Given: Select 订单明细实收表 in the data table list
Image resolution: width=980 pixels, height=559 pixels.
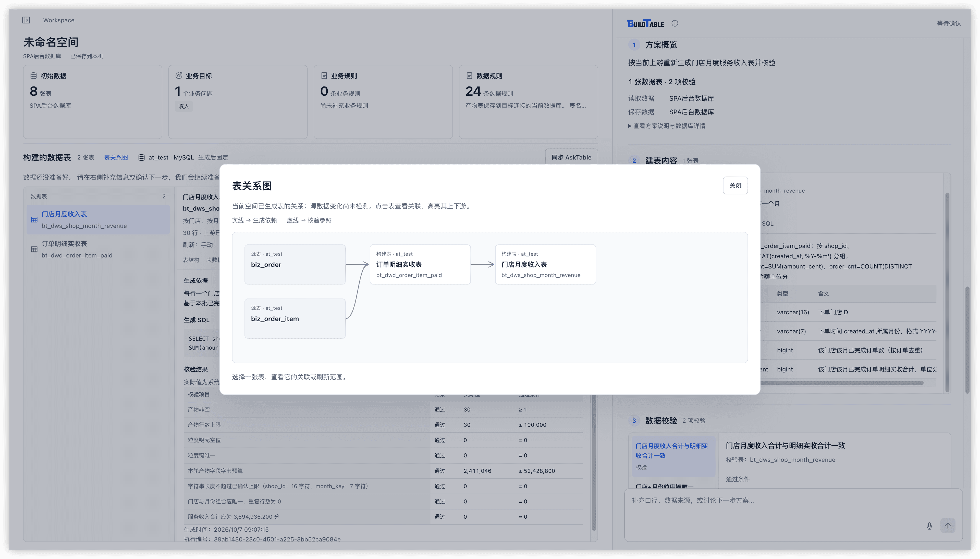Looking at the screenshot, I should click(98, 249).
